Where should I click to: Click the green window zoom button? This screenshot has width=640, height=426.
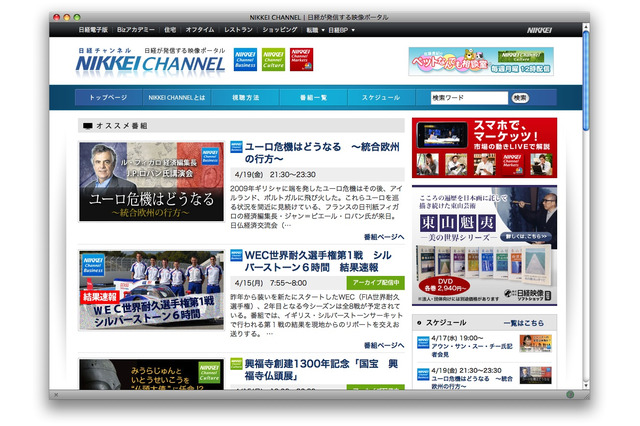pyautogui.click(x=77, y=17)
